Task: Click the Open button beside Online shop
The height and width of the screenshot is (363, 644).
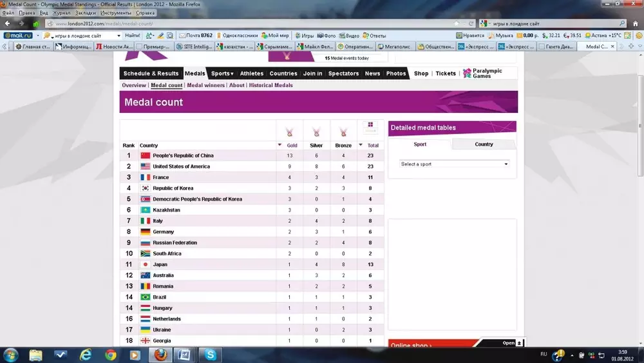Action: 513,343
